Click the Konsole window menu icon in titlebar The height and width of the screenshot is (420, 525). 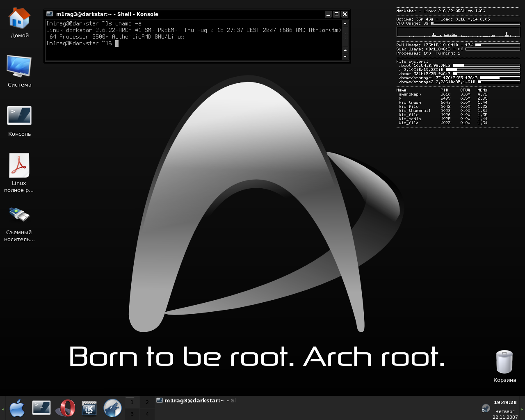50,14
